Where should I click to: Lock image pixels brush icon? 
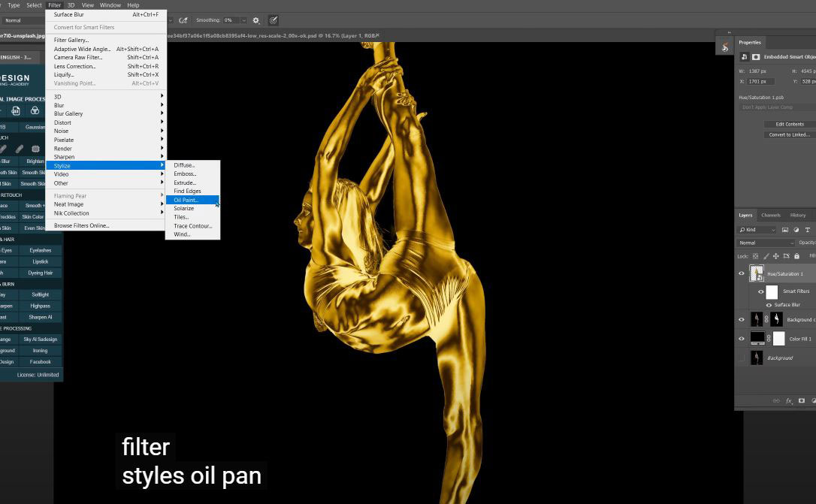766,256
